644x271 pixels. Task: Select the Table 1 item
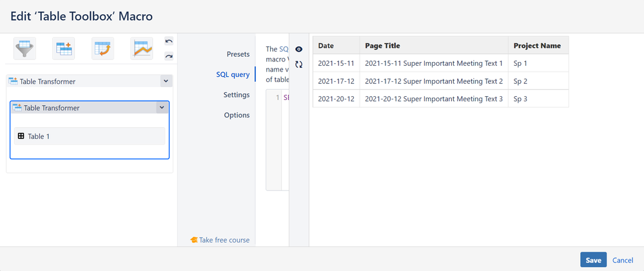click(x=90, y=136)
